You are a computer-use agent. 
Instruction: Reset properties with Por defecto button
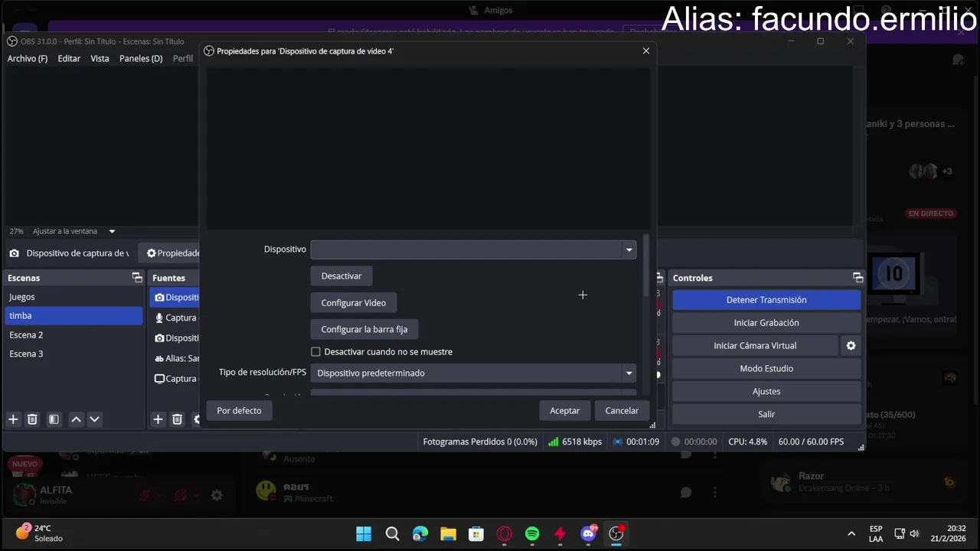click(x=239, y=411)
